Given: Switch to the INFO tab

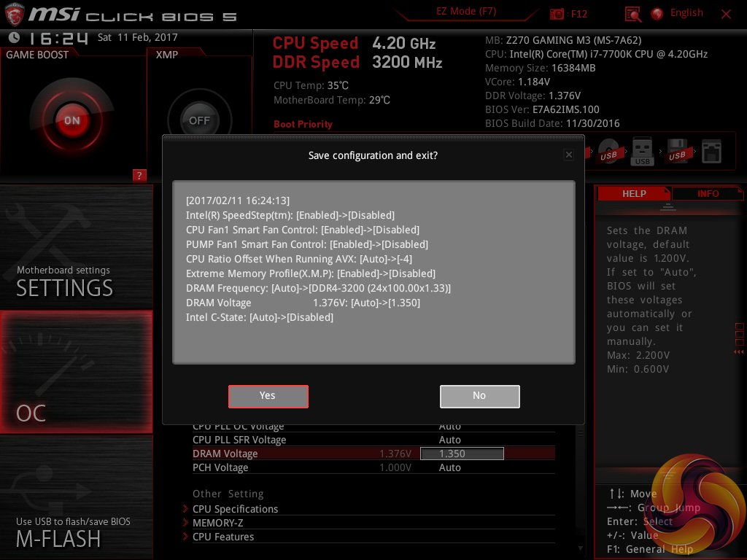Looking at the screenshot, I should point(708,194).
